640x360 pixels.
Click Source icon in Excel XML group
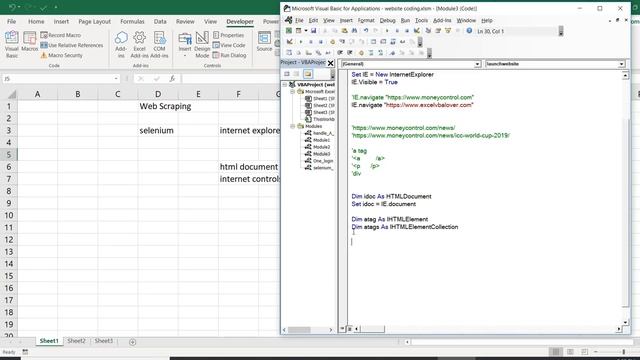click(x=264, y=42)
